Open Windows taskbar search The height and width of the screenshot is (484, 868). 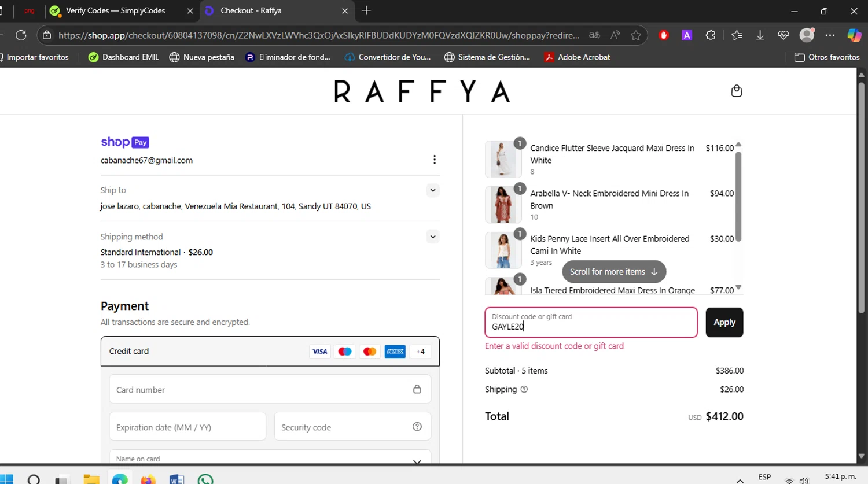[34, 479]
